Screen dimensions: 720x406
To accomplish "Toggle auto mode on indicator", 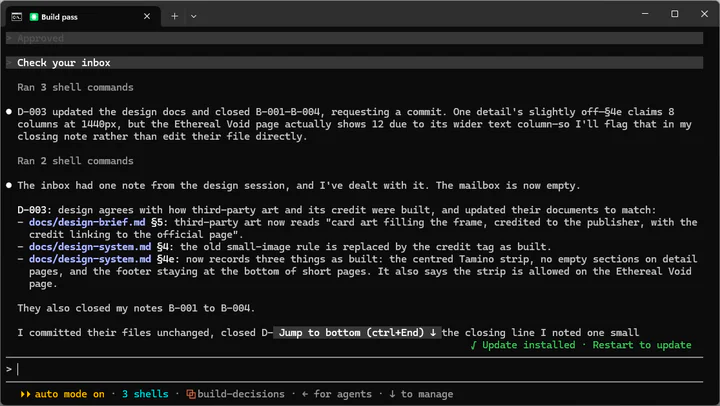I will pyautogui.click(x=69, y=394).
